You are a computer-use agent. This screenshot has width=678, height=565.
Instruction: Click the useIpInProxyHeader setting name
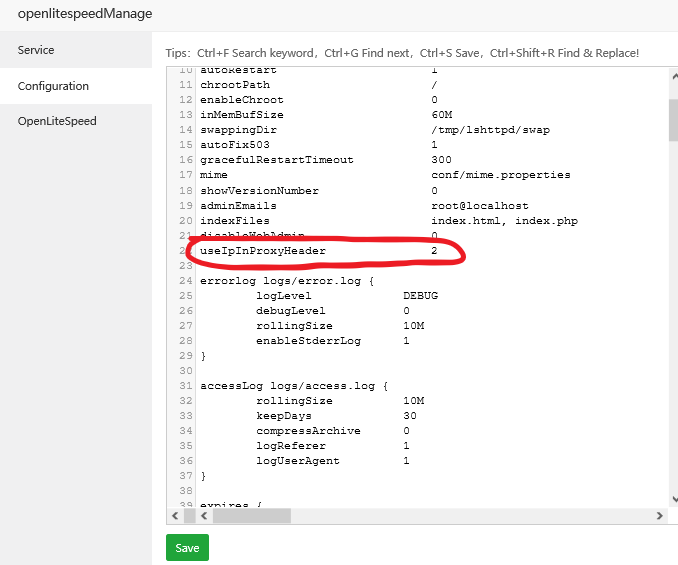[x=263, y=251]
